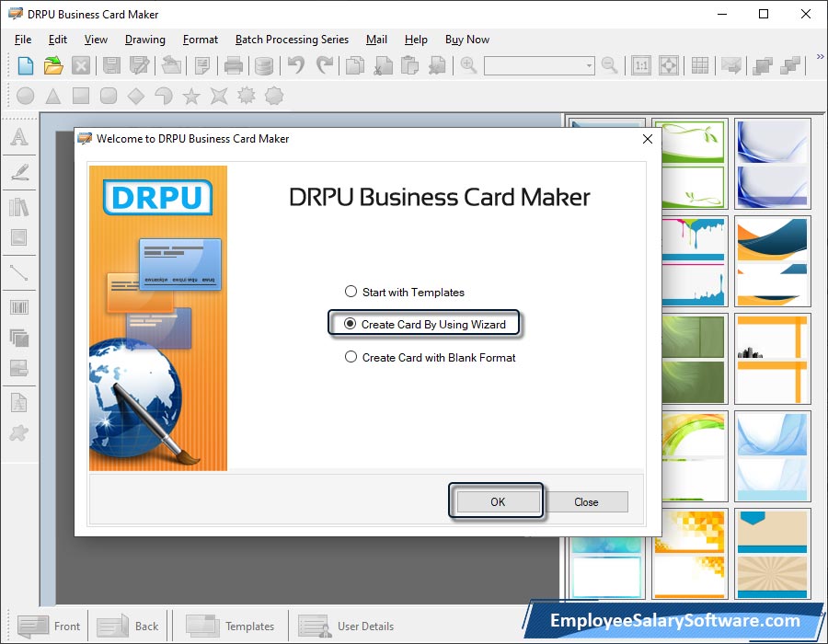Select the Barcode tool in sidebar

pos(19,307)
